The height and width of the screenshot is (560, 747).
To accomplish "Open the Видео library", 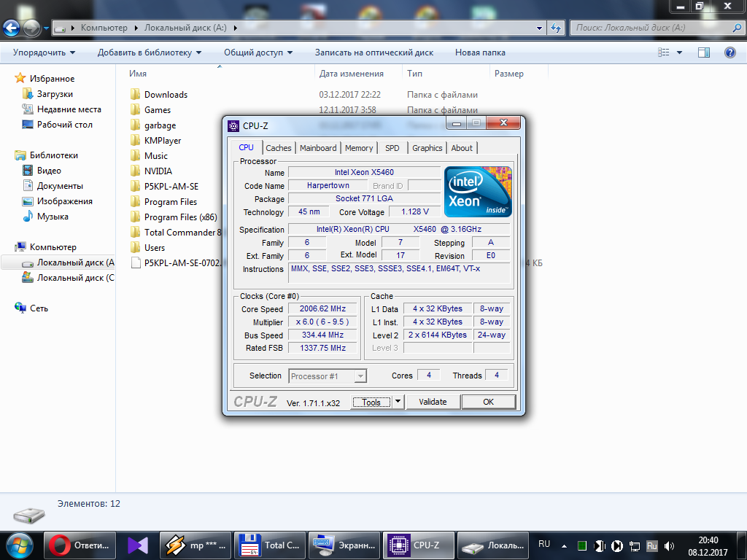I will pyautogui.click(x=49, y=171).
